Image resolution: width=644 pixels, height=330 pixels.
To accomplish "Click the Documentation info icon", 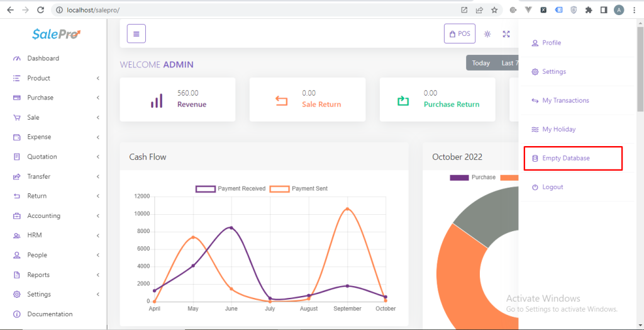I will (16, 314).
